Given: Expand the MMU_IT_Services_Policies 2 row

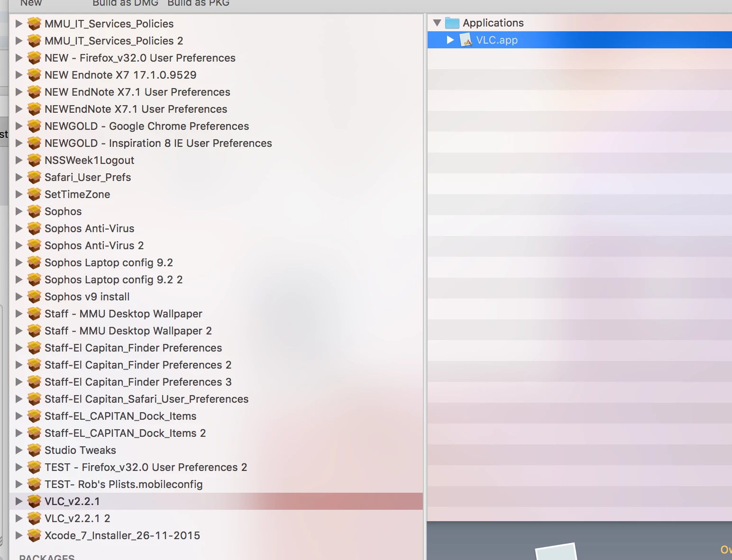Looking at the screenshot, I should [x=19, y=41].
